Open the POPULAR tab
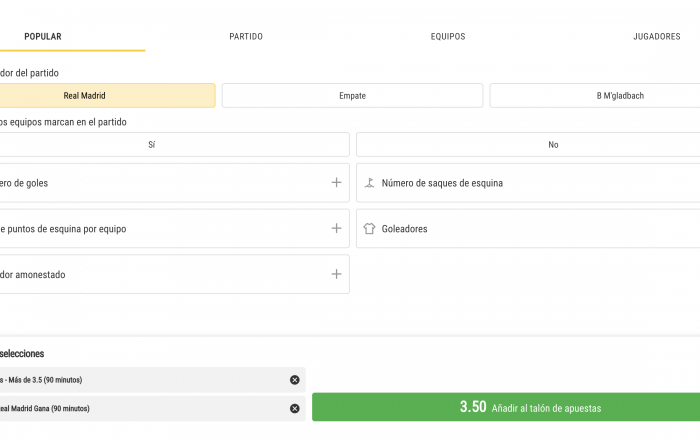Screen dimensions: 700x441 click(x=43, y=37)
